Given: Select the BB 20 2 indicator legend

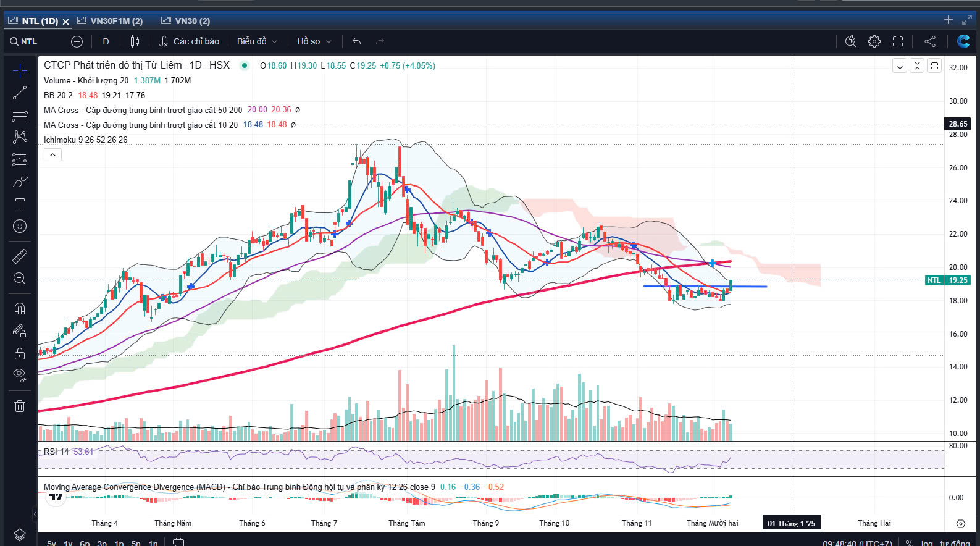Looking at the screenshot, I should pos(58,95).
